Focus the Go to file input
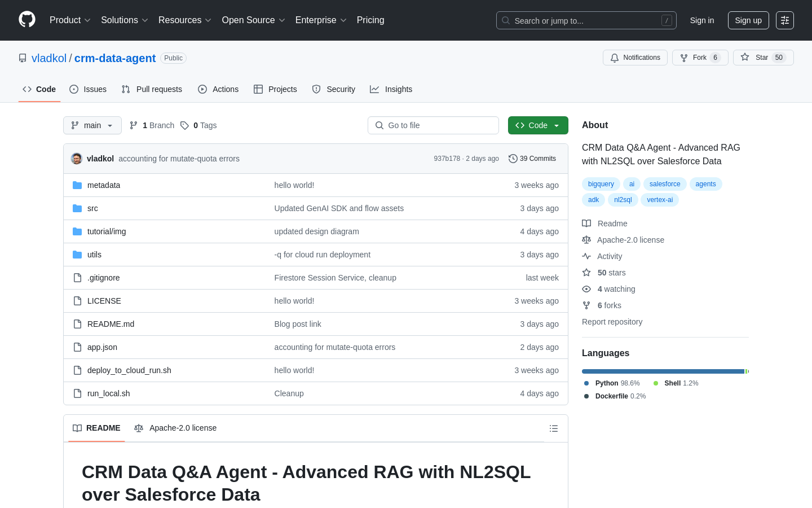This screenshot has width=812, height=508. point(433,125)
